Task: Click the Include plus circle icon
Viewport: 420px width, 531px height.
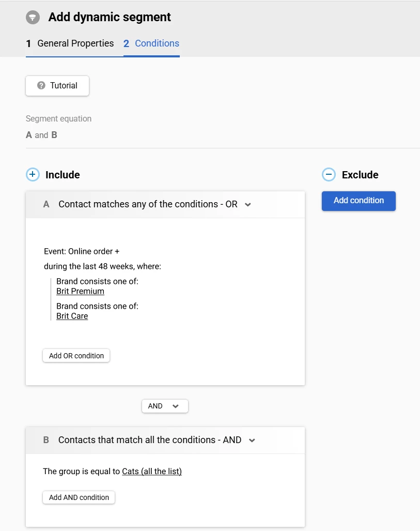Action: pos(33,175)
